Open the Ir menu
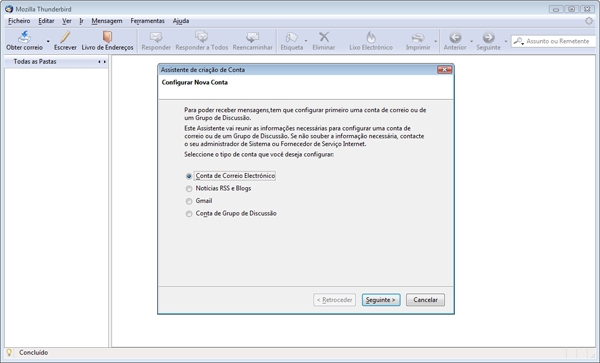 (81, 21)
